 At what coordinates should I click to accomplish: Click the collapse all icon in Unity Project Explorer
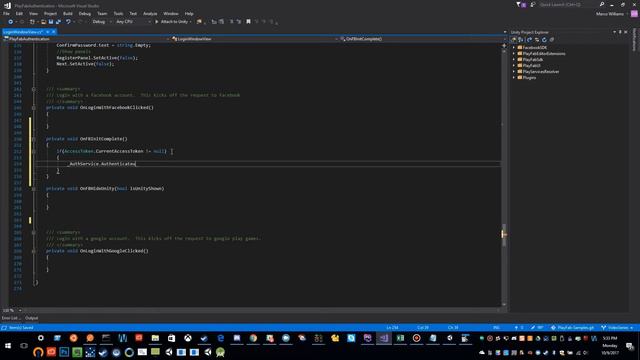(x=552, y=40)
